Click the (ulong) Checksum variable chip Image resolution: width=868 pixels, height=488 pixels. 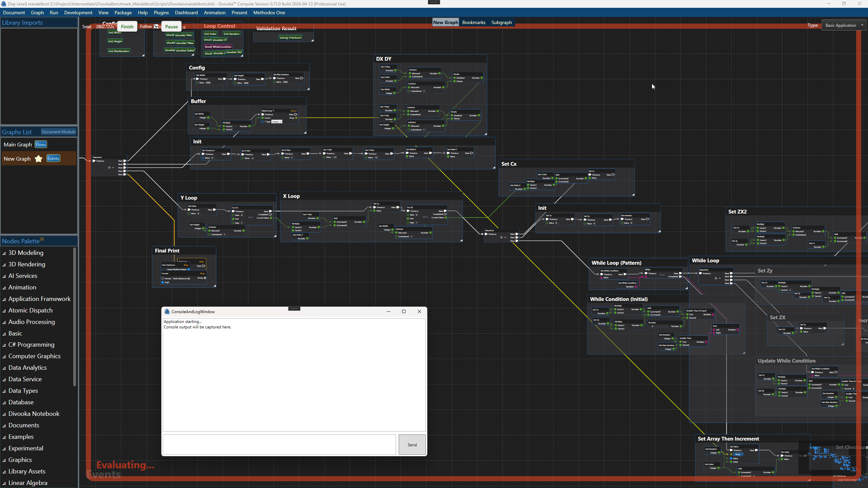click(x=290, y=38)
